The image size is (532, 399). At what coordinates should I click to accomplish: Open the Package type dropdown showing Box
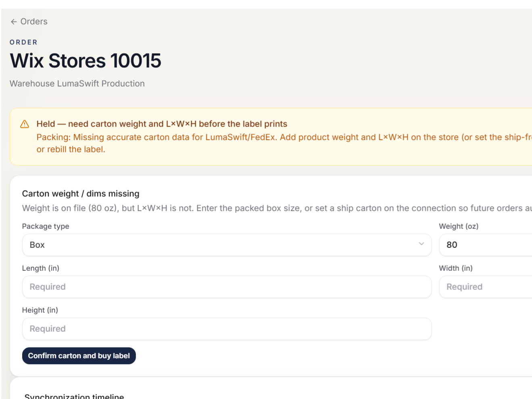[x=227, y=245]
